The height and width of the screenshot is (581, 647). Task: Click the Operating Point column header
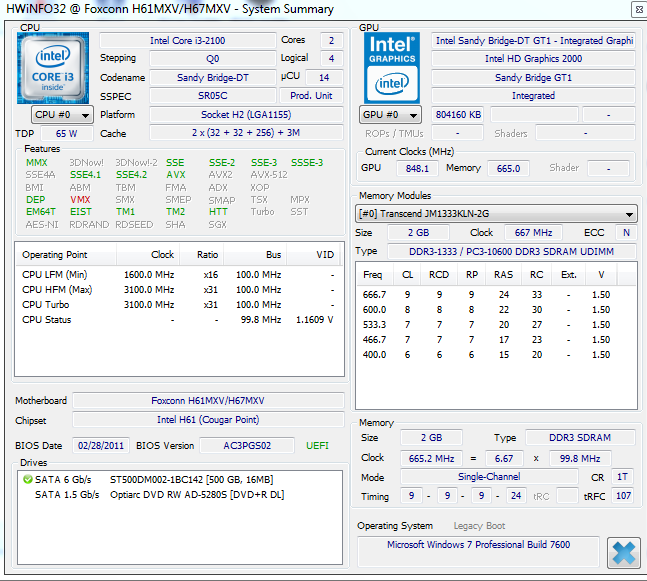coord(66,255)
